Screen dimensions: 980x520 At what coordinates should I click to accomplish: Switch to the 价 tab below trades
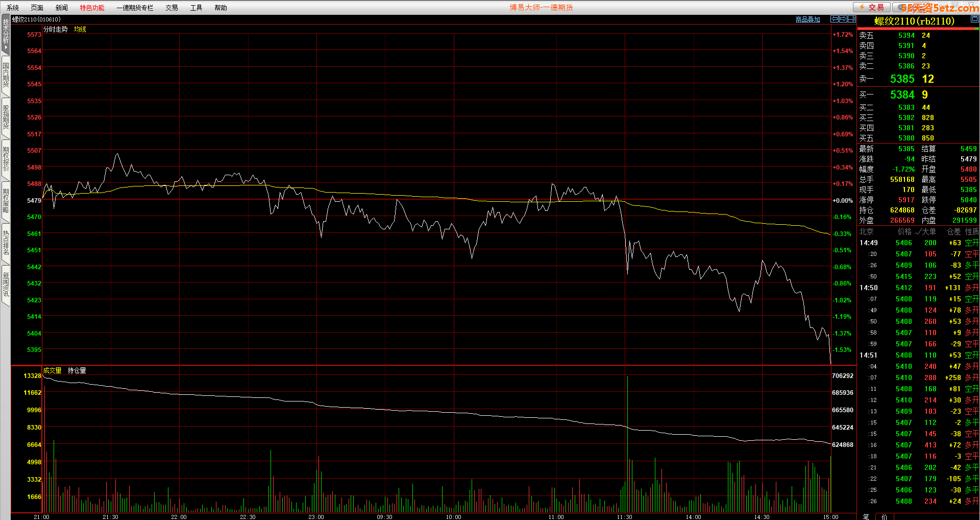884,516
